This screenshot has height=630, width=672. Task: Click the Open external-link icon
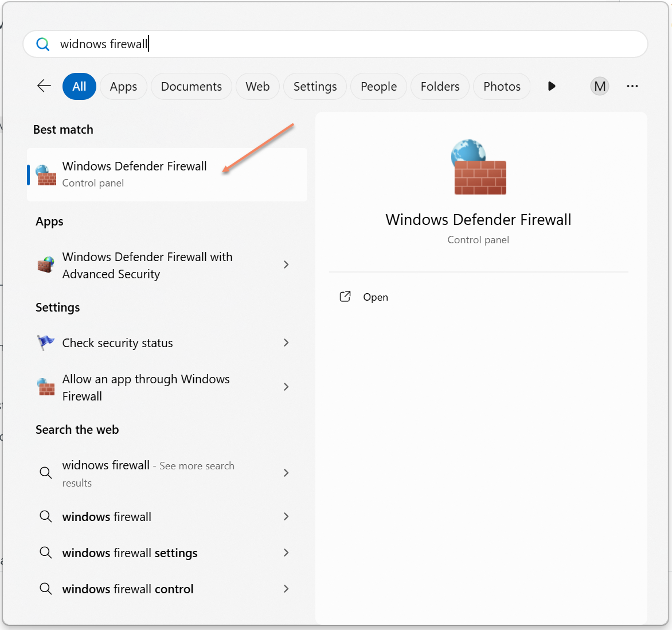pyautogui.click(x=345, y=297)
